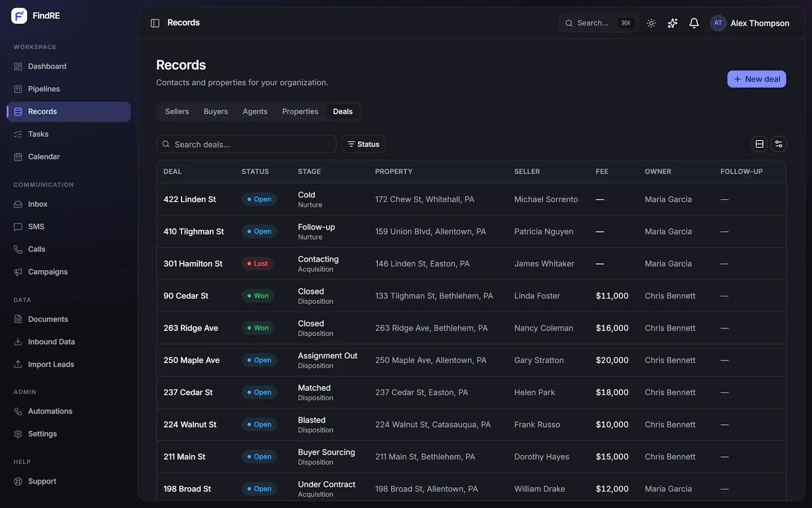
Task: Open the 198 Broad St deal
Action: pos(187,489)
